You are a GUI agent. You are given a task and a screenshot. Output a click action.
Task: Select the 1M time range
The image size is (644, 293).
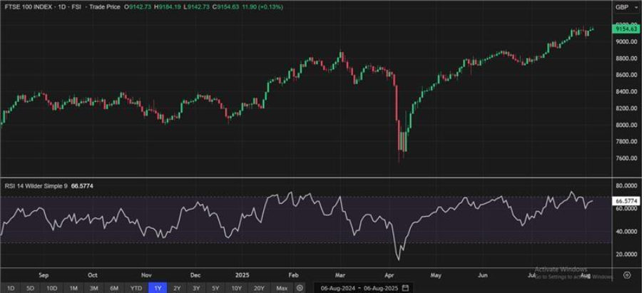73,288
